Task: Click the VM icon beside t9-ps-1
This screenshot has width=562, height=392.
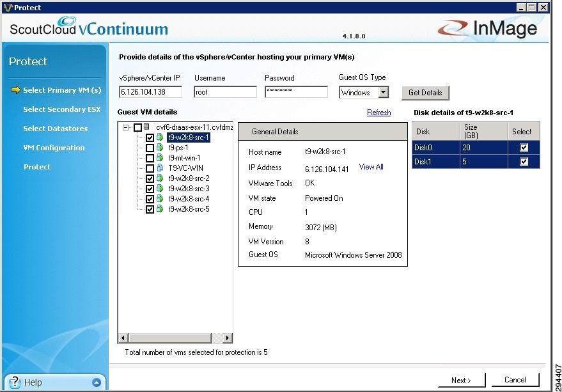Action: tap(160, 148)
